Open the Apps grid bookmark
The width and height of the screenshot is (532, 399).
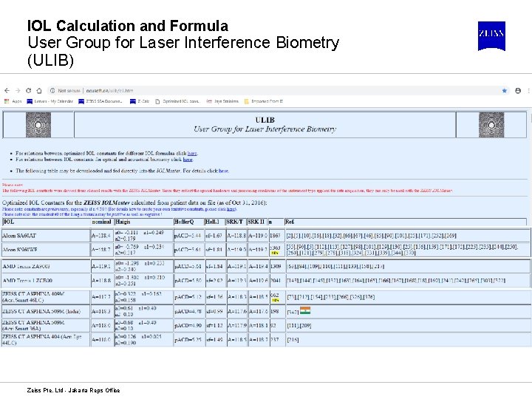tap(13, 101)
